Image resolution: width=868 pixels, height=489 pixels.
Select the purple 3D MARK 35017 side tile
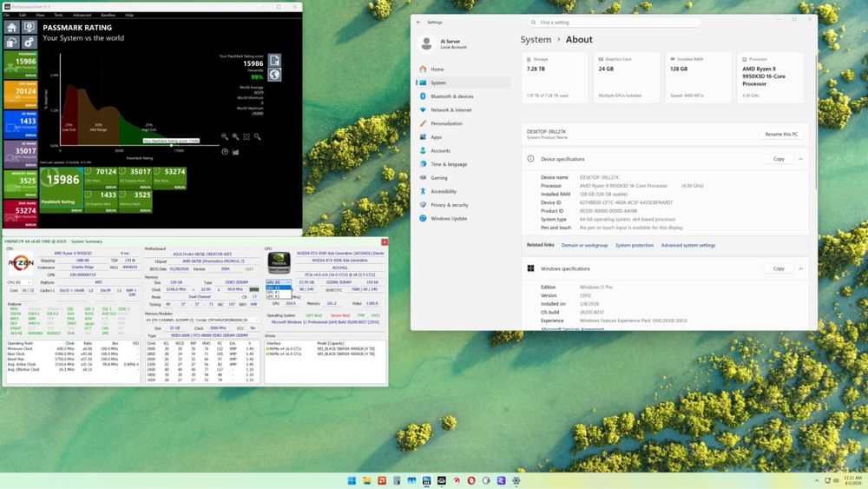pyautogui.click(x=21, y=154)
